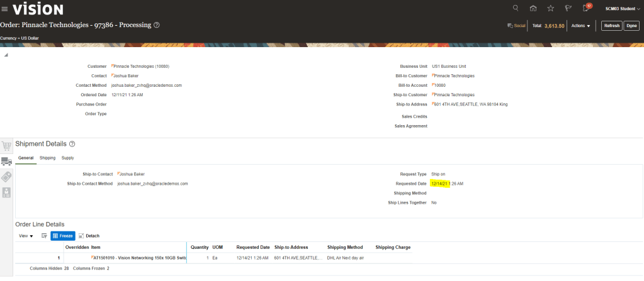The height and width of the screenshot is (281, 644).
Task: Click the Refresh button
Action: coord(611,26)
